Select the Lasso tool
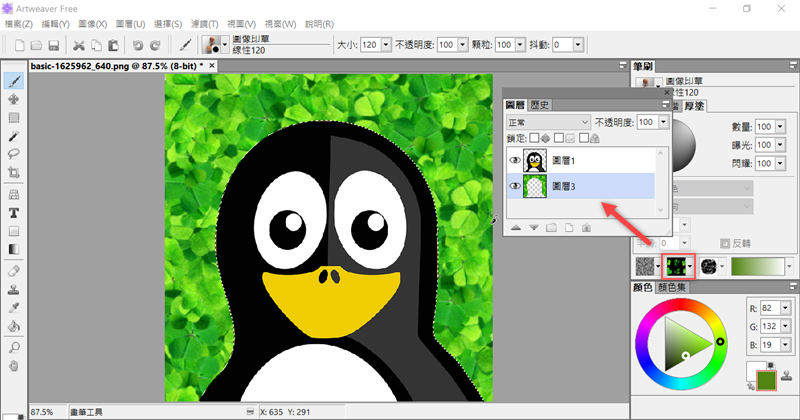This screenshot has width=800, height=420. [14, 154]
